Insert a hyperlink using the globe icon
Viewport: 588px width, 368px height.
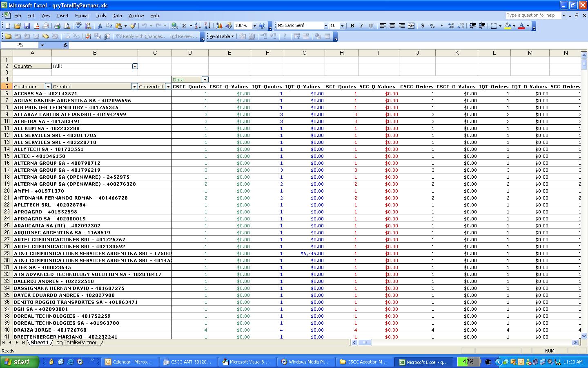[174, 26]
